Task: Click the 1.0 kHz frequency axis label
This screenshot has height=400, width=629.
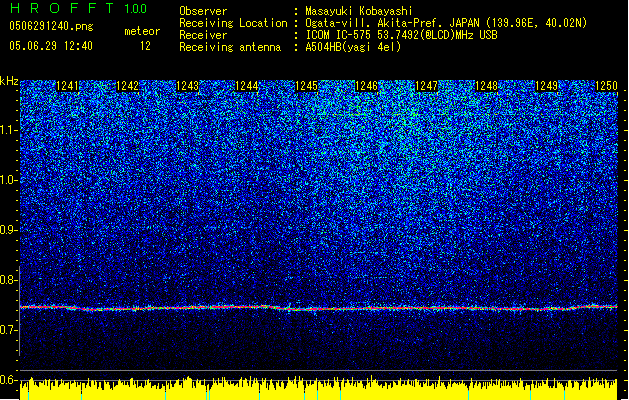Action: tap(8, 180)
